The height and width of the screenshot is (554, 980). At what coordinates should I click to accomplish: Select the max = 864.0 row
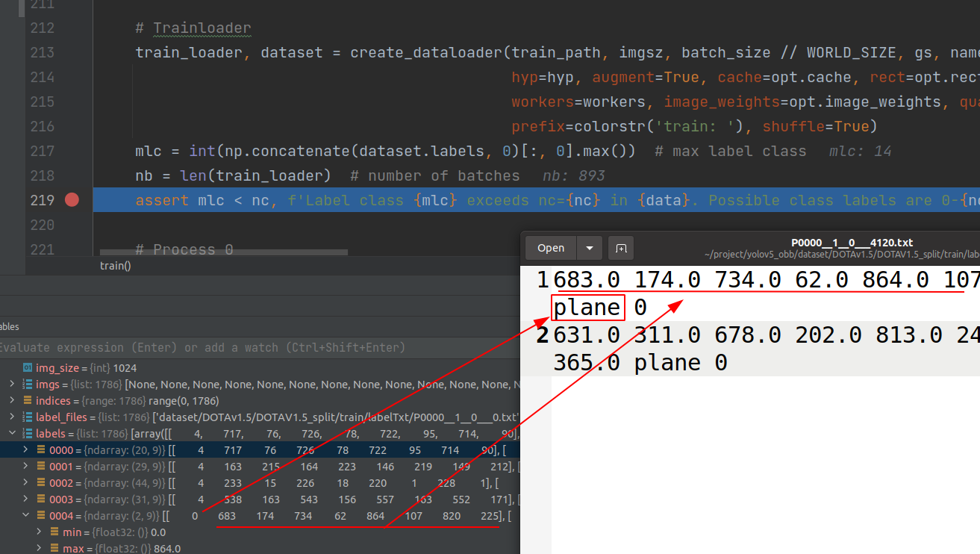coord(260,548)
